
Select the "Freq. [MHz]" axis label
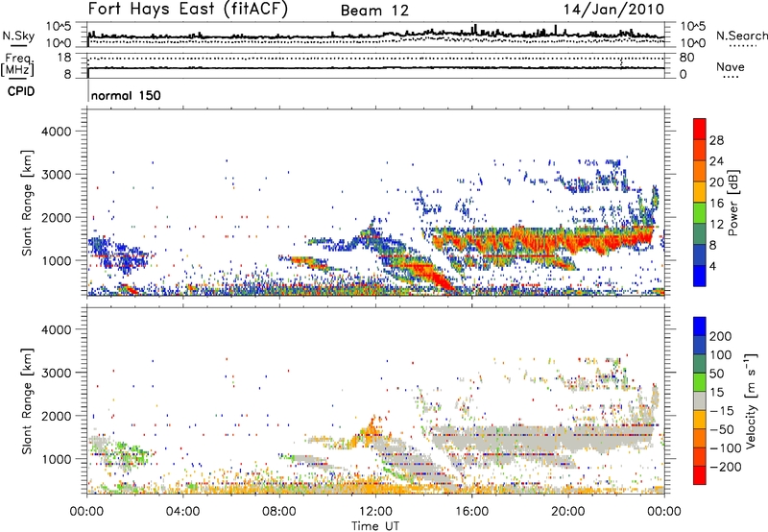point(18,65)
